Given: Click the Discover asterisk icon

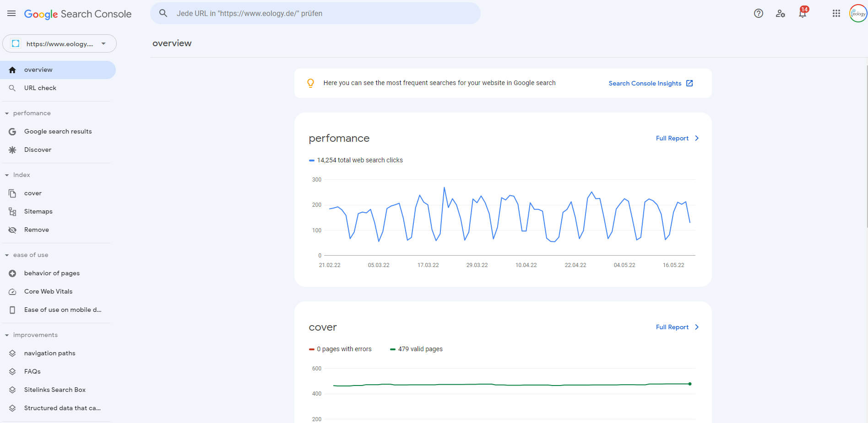Looking at the screenshot, I should pyautogui.click(x=12, y=150).
